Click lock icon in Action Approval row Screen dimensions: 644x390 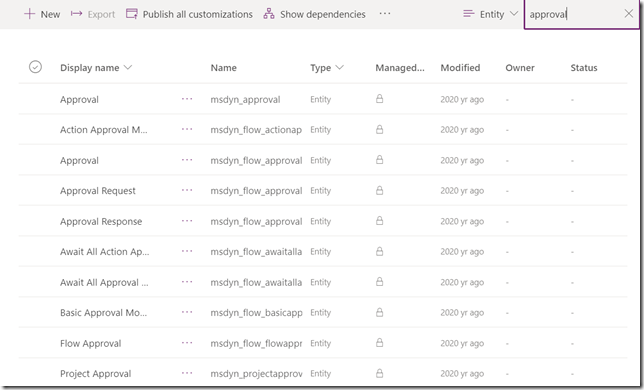(380, 129)
